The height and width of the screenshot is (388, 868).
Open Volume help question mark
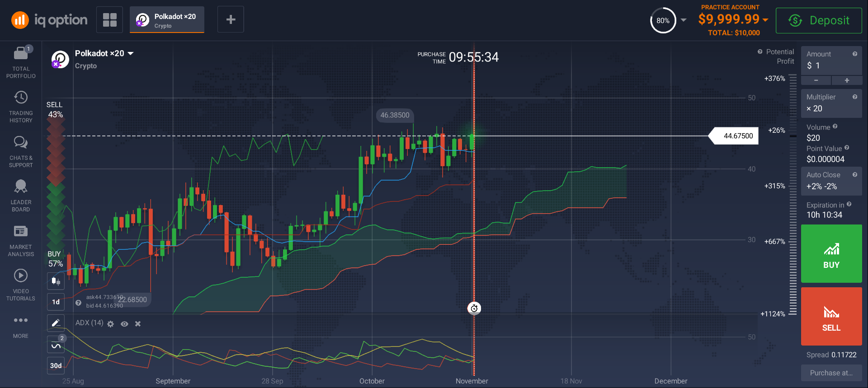tap(835, 126)
